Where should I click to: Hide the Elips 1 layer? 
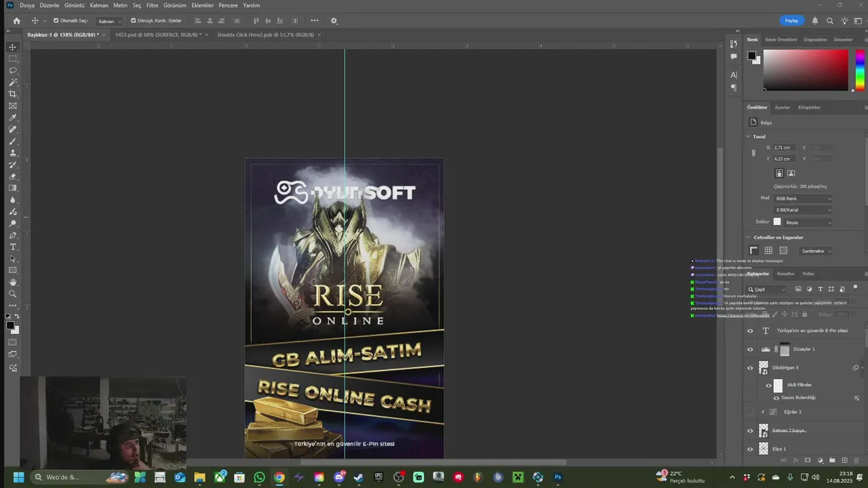750,449
